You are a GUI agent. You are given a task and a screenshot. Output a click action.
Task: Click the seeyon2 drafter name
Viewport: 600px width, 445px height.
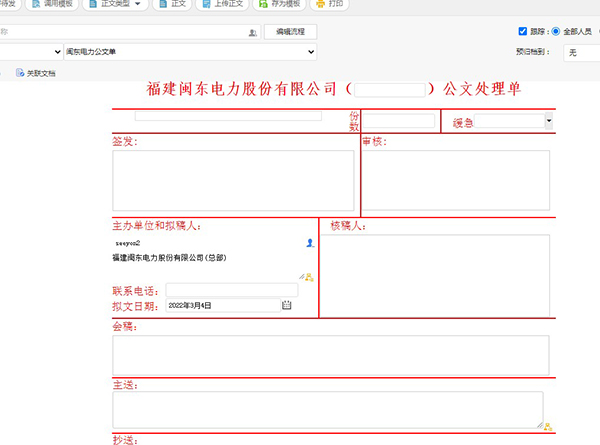point(128,243)
